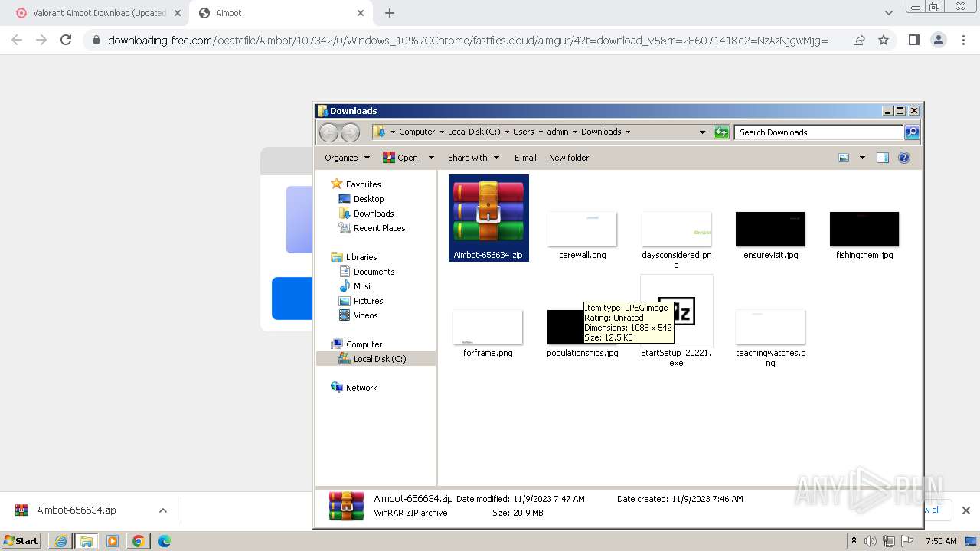980x551 pixels.
Task: Select the forframe.png thumbnail
Action: [x=488, y=327]
